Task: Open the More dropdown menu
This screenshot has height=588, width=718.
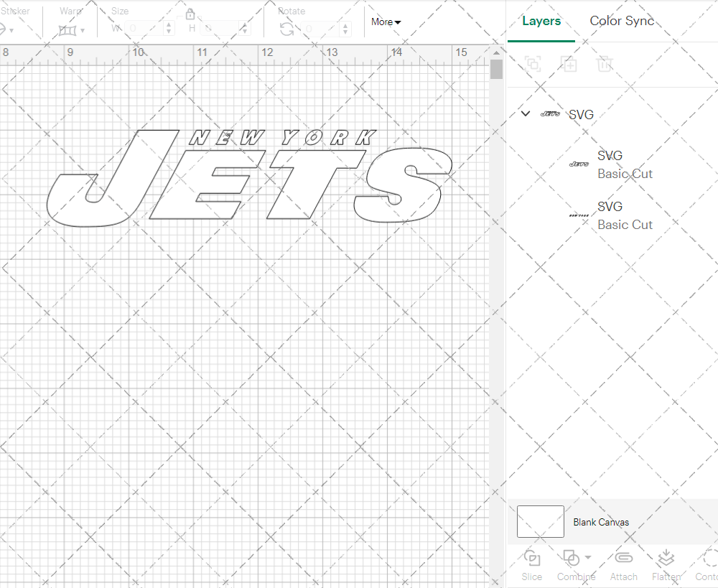Action: (x=386, y=22)
